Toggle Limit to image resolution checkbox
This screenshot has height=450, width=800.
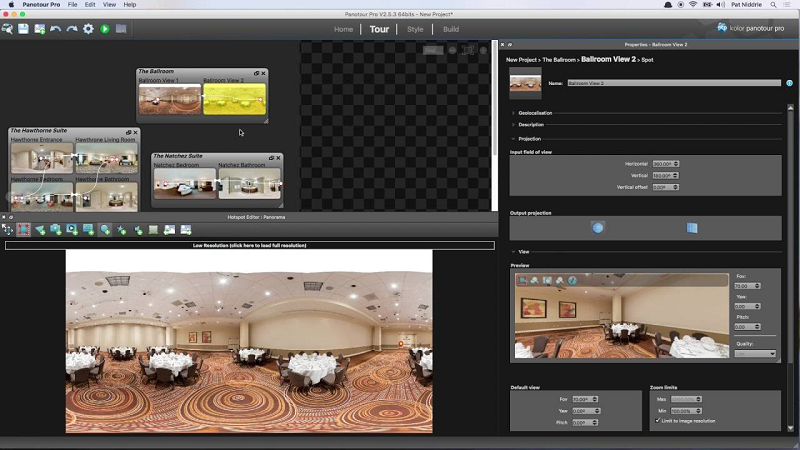click(656, 420)
